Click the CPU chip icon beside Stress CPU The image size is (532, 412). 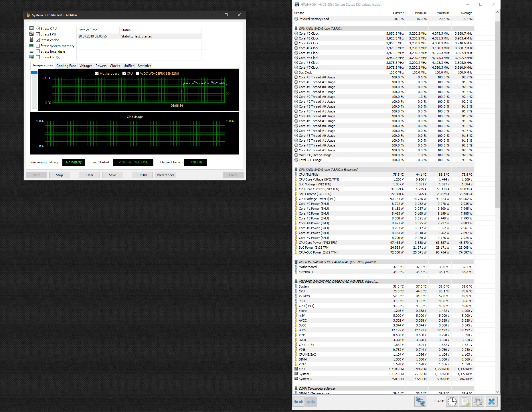tap(31, 28)
